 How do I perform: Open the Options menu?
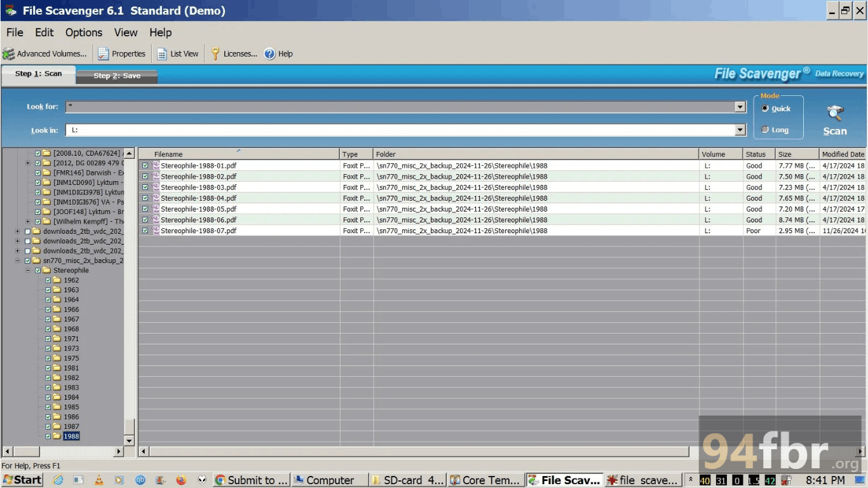coord(84,32)
